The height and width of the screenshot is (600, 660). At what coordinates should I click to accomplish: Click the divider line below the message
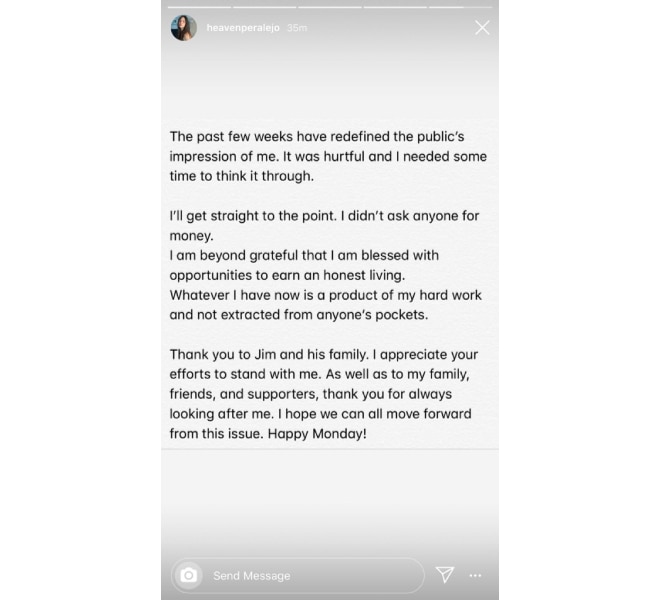point(330,449)
